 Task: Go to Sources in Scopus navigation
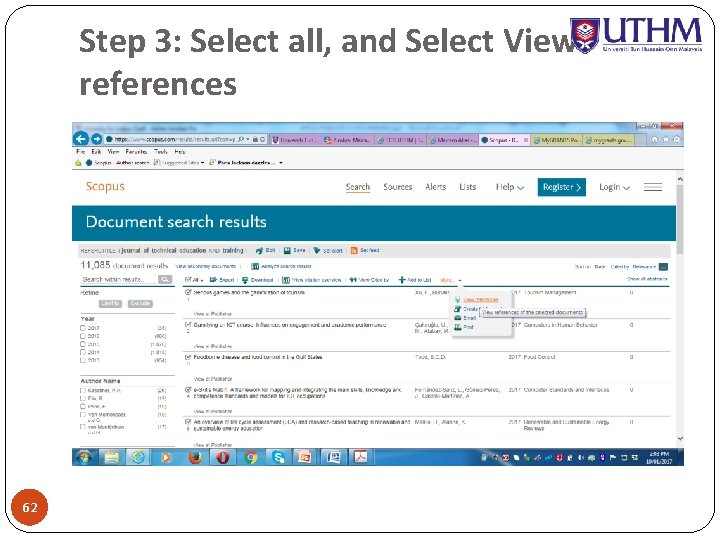(x=398, y=187)
